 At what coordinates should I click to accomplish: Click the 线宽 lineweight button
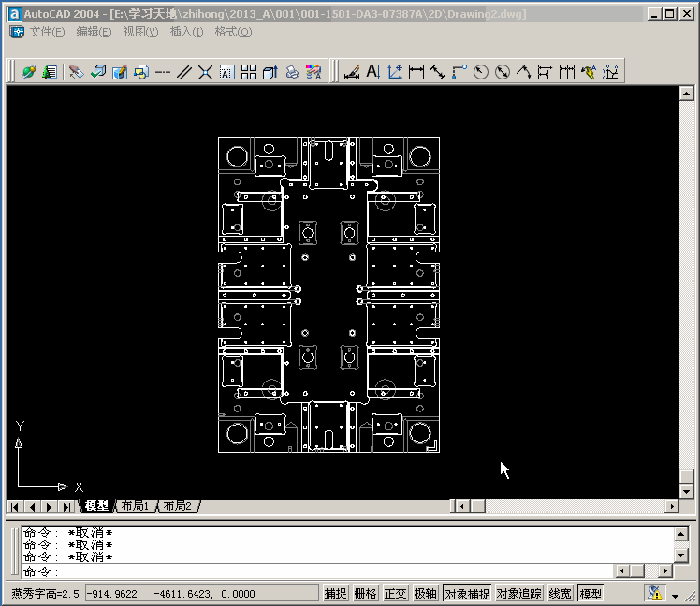560,593
